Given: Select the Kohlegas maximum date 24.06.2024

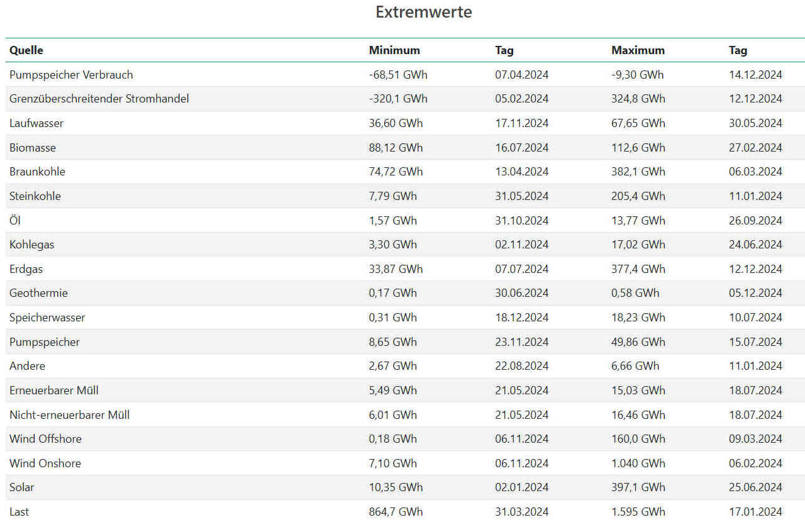Looking at the screenshot, I should (x=755, y=245).
